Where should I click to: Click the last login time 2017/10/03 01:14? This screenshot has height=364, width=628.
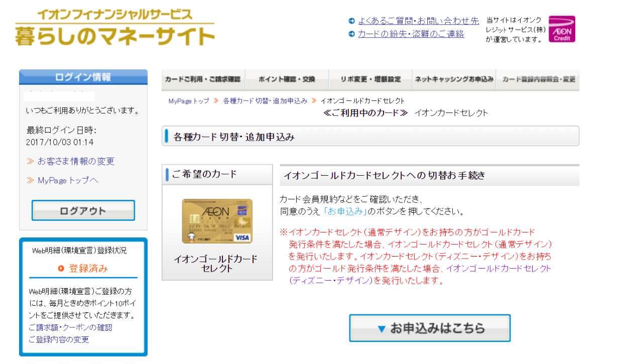60,142
